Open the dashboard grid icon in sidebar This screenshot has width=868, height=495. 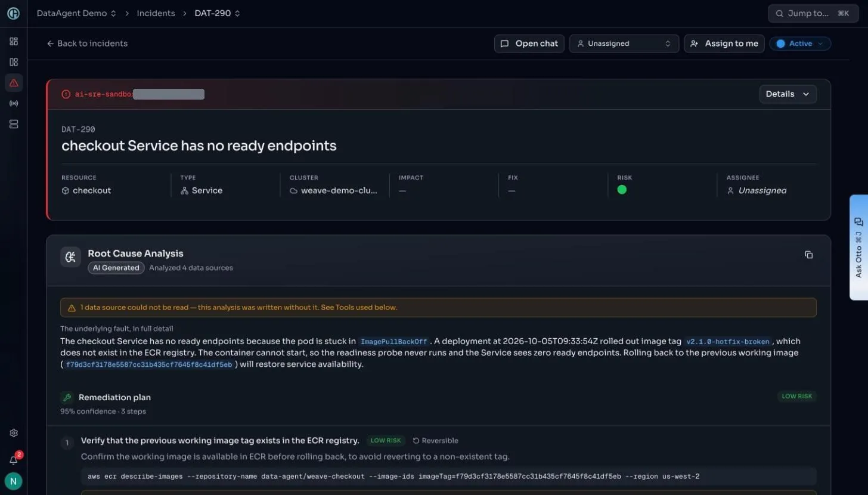[x=14, y=41]
